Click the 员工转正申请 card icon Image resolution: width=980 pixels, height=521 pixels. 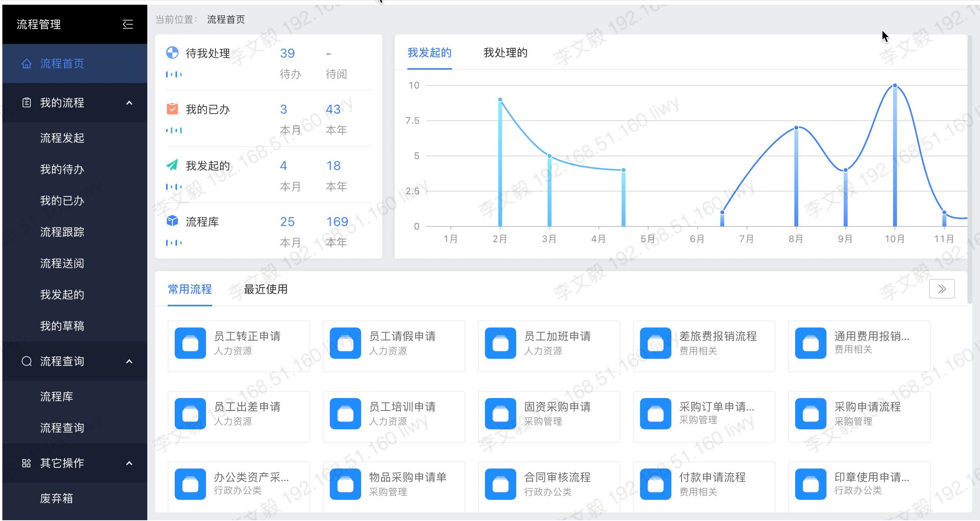click(x=190, y=343)
